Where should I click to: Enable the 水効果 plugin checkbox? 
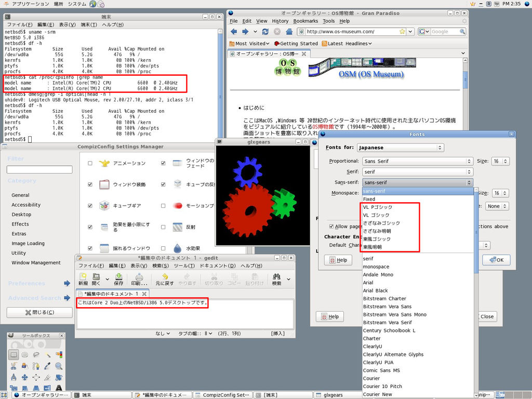pyautogui.click(x=163, y=248)
